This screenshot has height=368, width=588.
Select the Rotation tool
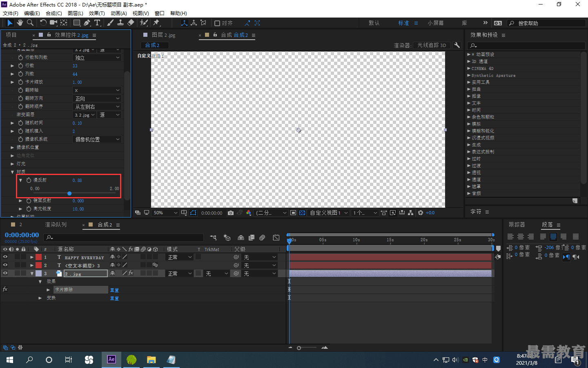43,23
